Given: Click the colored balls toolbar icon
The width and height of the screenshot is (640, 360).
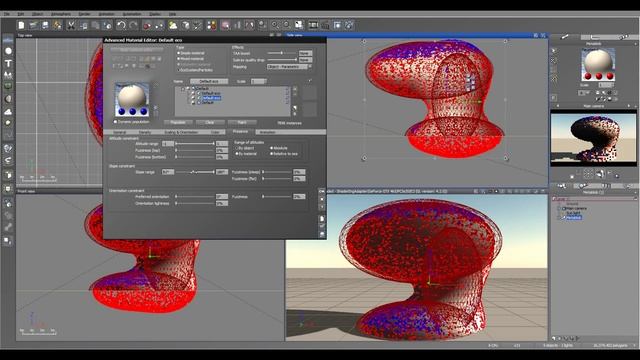Looking at the screenshot, I should click(211, 25).
